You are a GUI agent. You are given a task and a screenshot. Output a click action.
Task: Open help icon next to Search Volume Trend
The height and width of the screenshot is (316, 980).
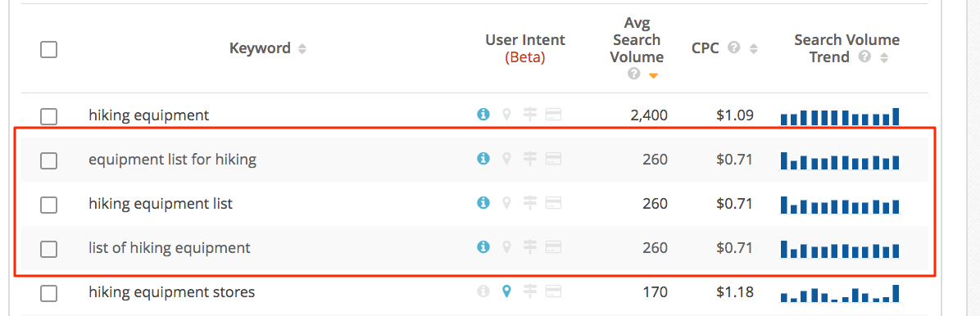pyautogui.click(x=865, y=57)
